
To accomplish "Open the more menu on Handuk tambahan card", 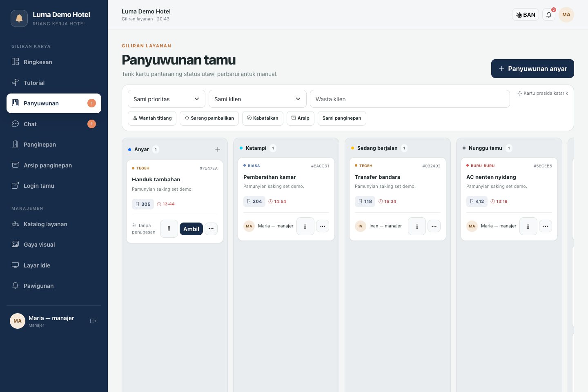I will coord(211,229).
